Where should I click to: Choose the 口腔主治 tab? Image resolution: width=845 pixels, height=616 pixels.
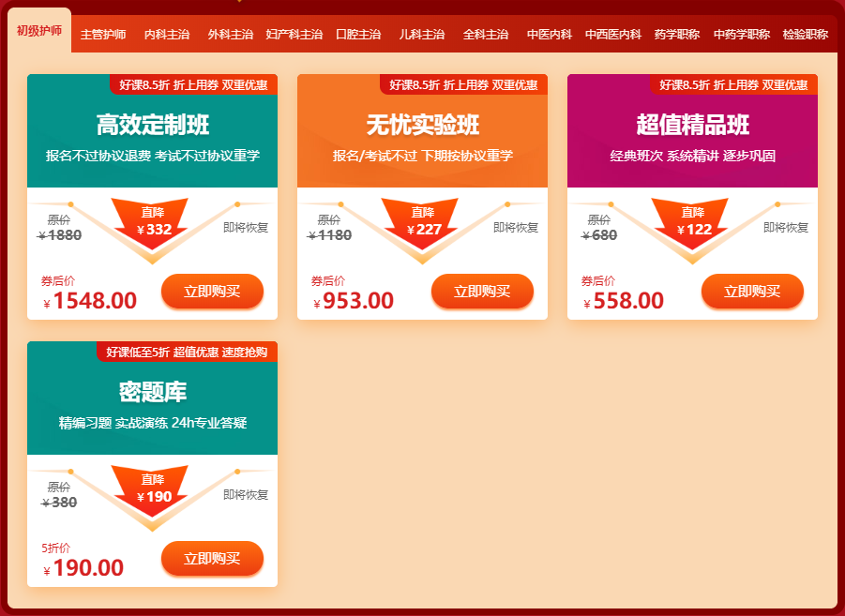[x=358, y=35]
